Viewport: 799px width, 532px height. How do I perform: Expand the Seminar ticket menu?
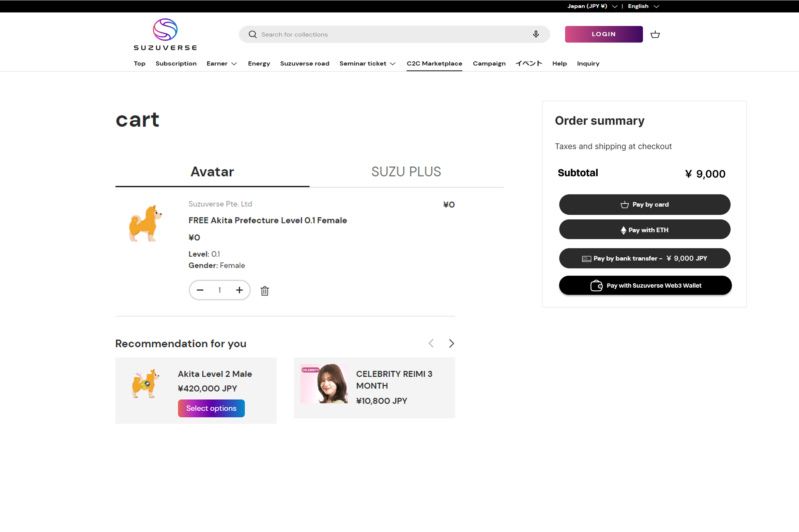367,63
